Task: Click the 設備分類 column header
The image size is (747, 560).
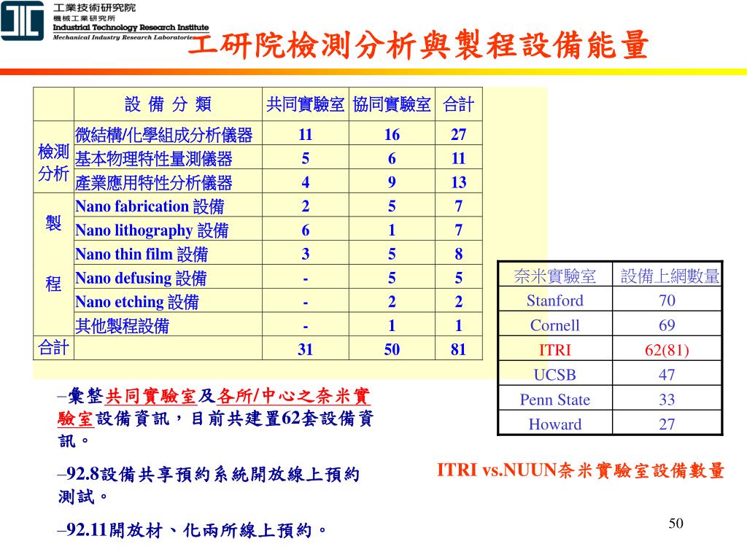Action: 168,104
